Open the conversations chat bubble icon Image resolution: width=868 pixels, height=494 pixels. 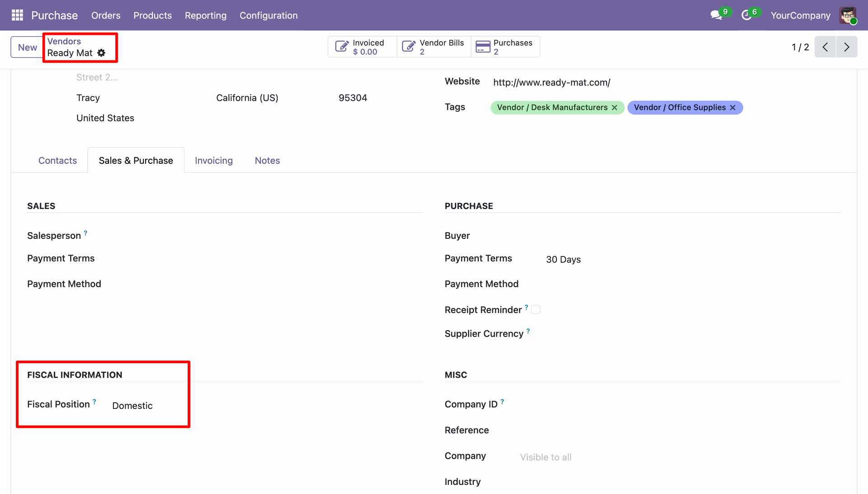pos(716,15)
